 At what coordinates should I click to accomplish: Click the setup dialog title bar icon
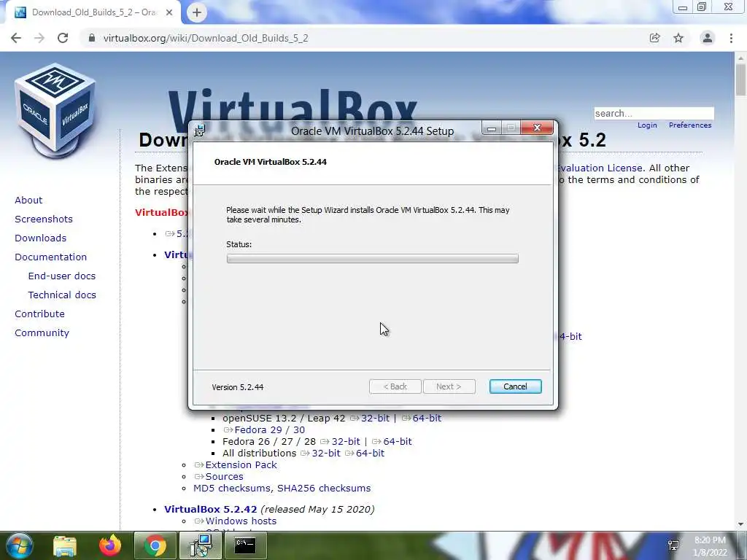tap(200, 131)
